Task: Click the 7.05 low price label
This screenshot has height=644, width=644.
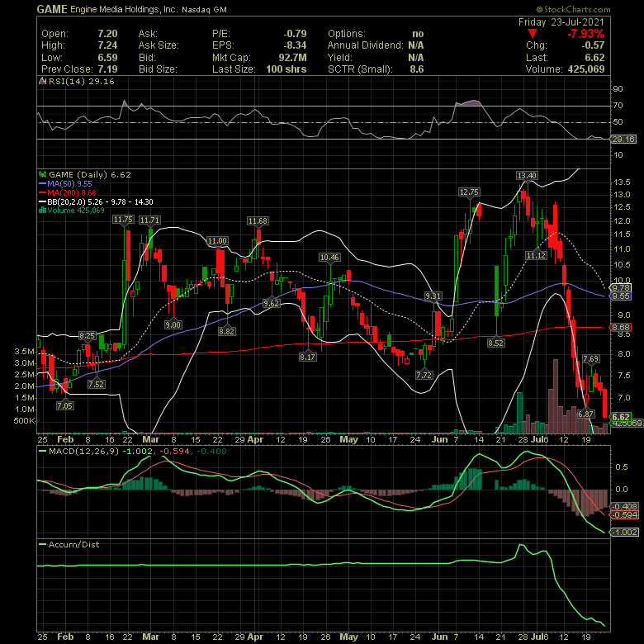Action: point(65,405)
